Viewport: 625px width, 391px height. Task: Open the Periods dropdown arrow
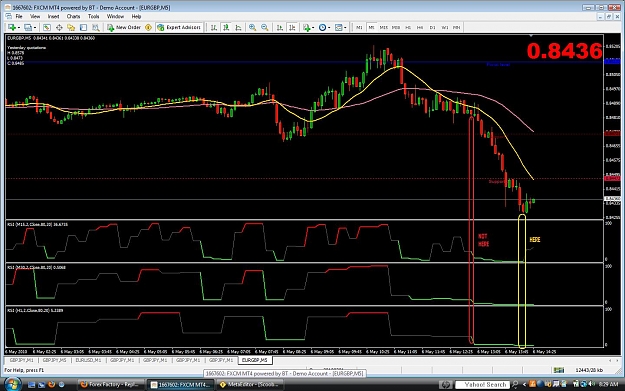(329, 28)
